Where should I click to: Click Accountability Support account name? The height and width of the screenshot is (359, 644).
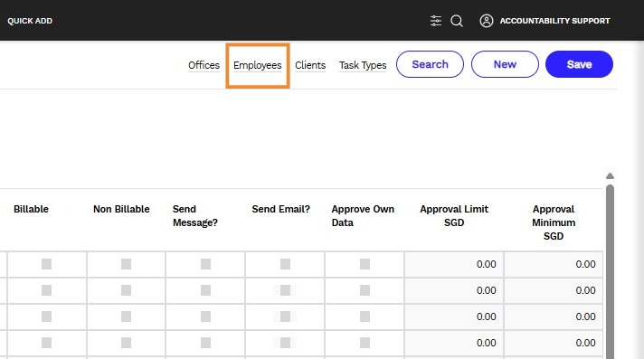tap(554, 21)
